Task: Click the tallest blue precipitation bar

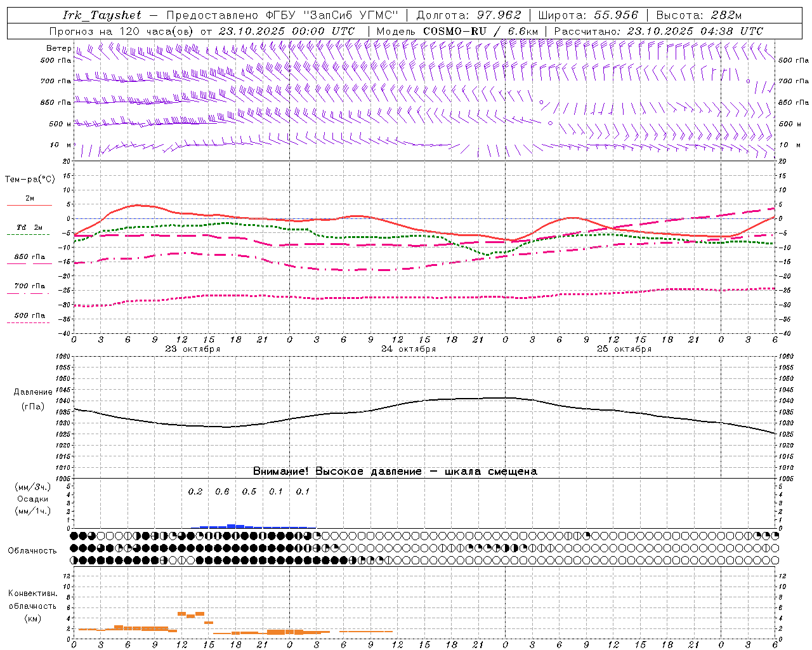Action: (x=231, y=526)
